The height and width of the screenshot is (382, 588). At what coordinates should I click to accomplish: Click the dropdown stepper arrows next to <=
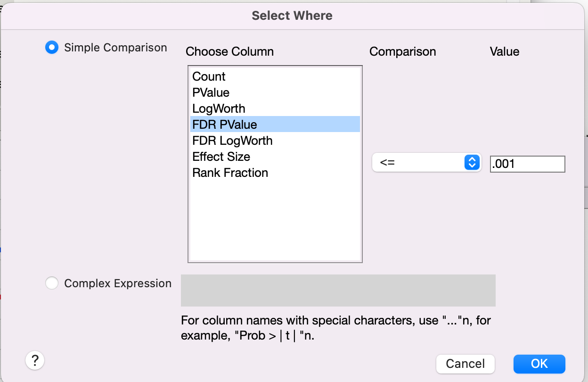click(x=472, y=162)
